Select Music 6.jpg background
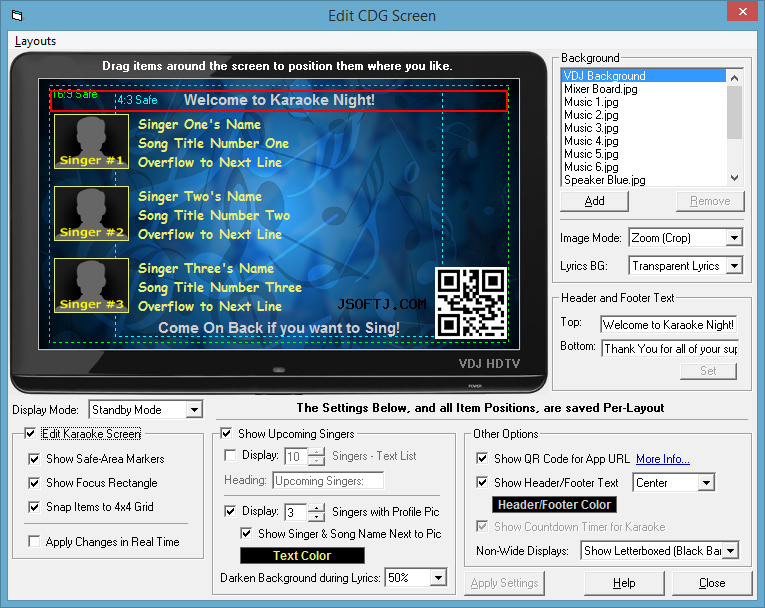 [x=644, y=167]
